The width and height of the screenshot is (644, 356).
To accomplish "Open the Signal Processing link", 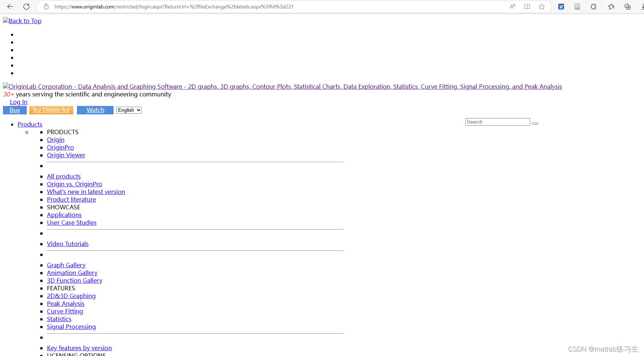I will click(x=71, y=327).
